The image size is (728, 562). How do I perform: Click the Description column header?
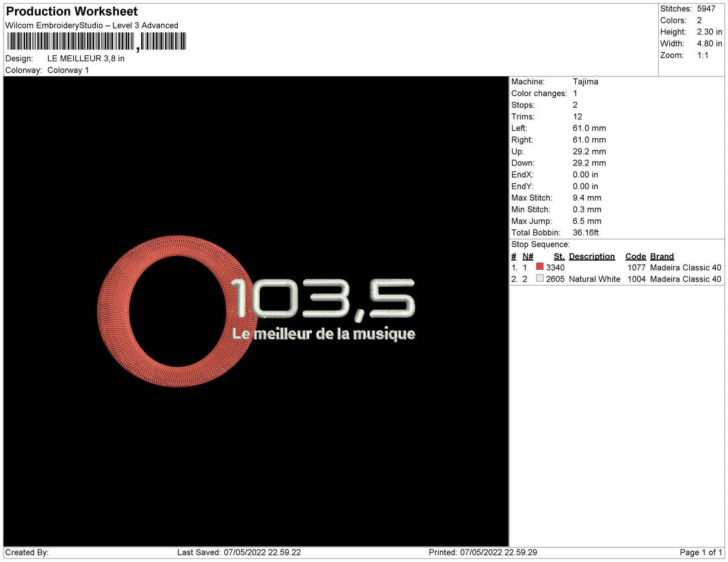[x=591, y=256]
